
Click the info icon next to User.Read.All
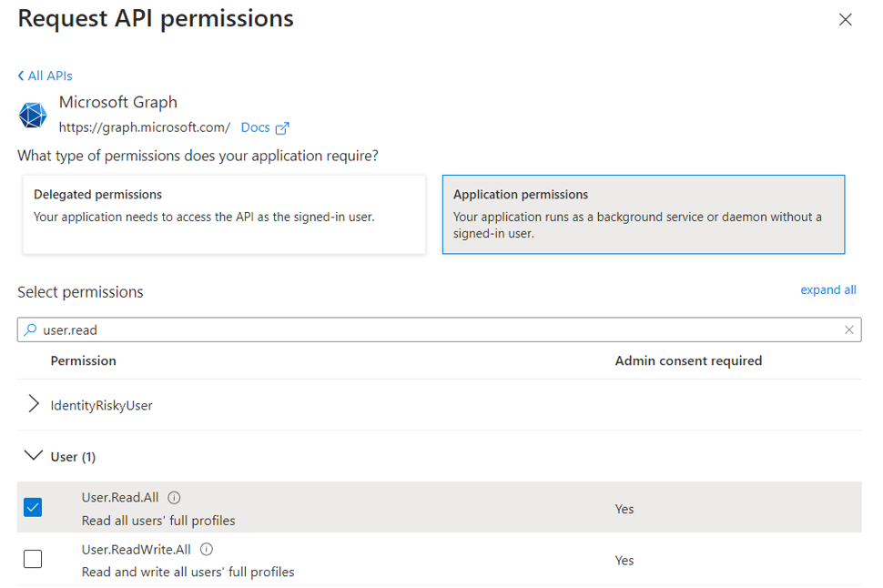point(174,498)
